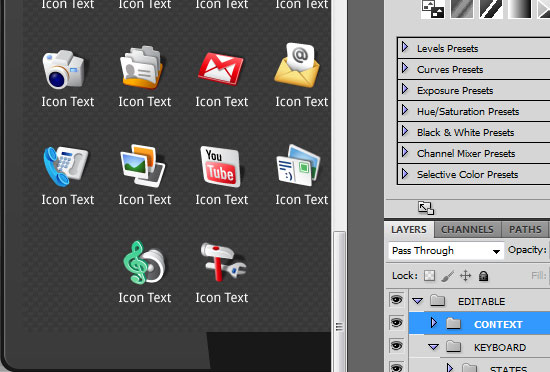Switch to the PATHS tab
This screenshot has height=372, width=550.
[x=525, y=230]
